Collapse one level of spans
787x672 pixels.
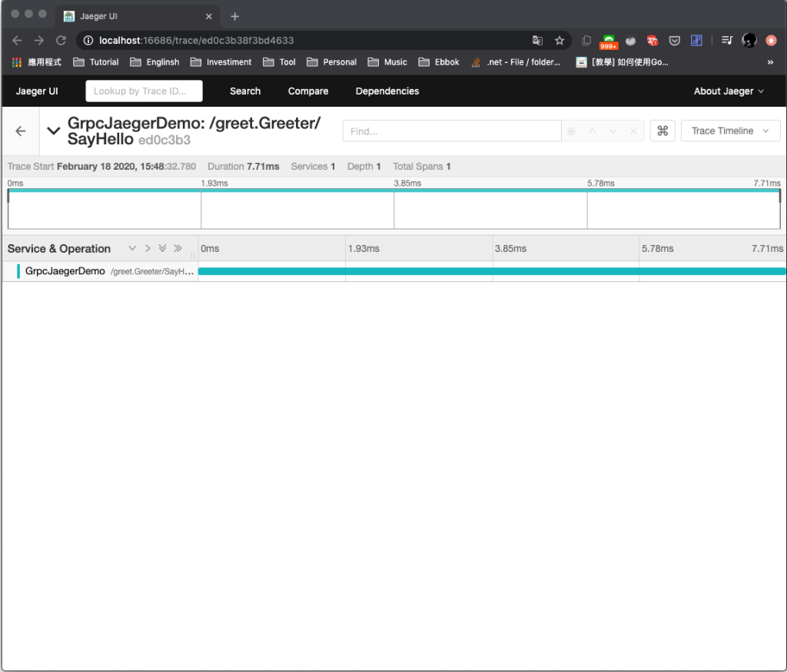click(x=148, y=248)
